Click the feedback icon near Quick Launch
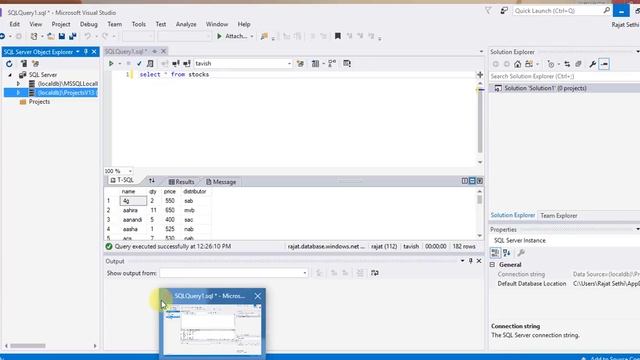 coord(504,11)
